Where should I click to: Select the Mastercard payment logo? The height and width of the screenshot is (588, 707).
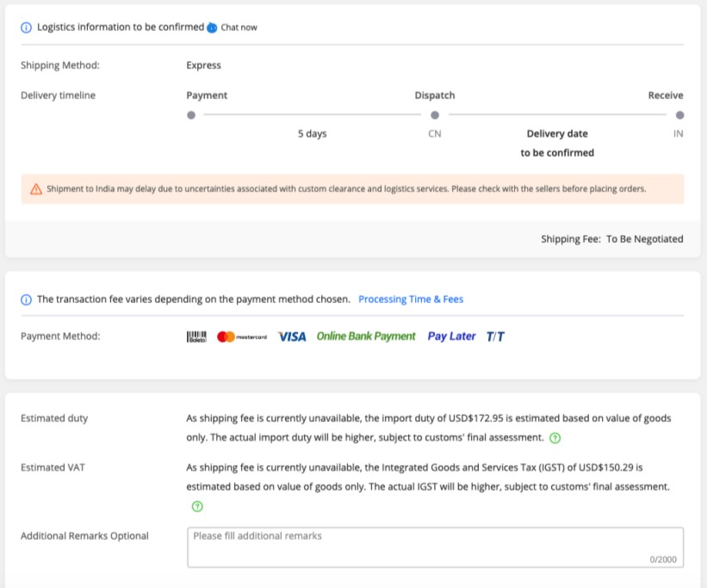pyautogui.click(x=242, y=337)
